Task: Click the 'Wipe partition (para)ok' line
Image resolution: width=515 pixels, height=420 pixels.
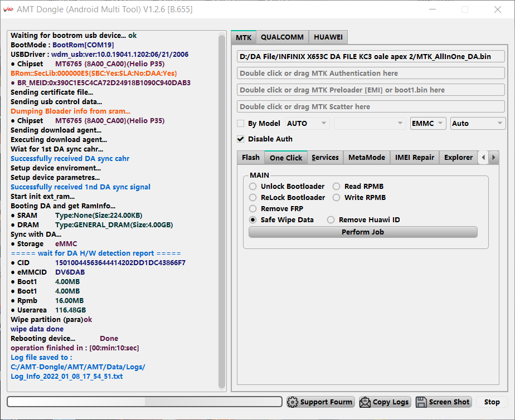Action: click(x=51, y=320)
